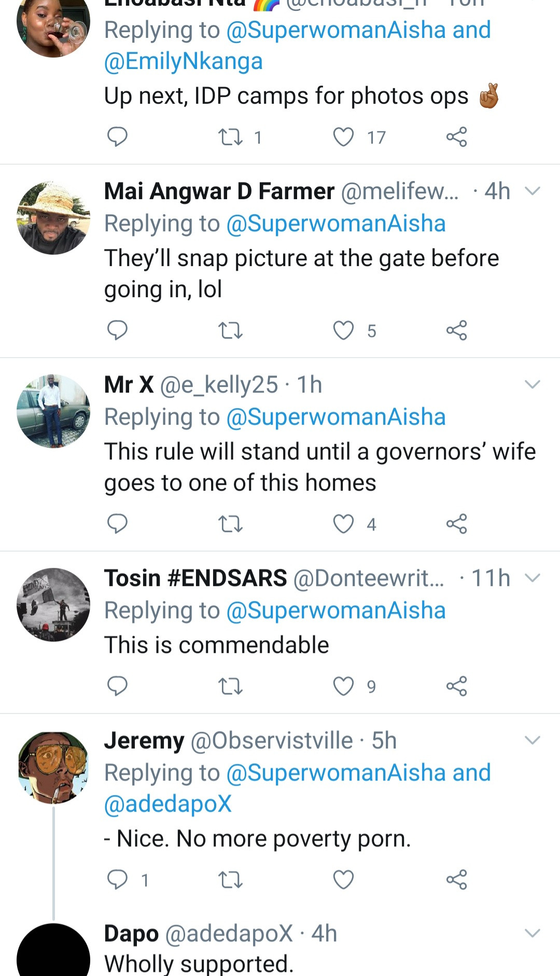
Task: Open Mr X's profile picture
Action: pyautogui.click(x=53, y=411)
